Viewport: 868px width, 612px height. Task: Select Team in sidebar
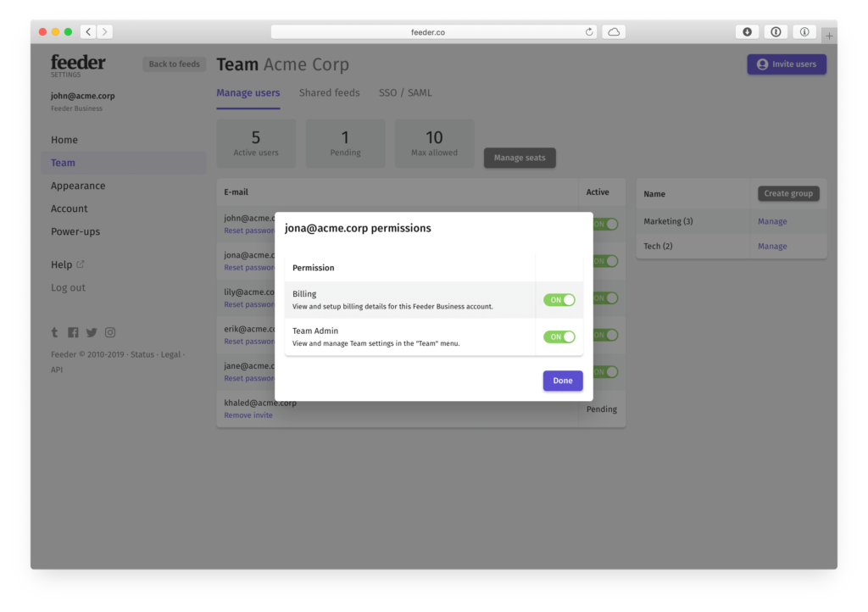pos(124,163)
